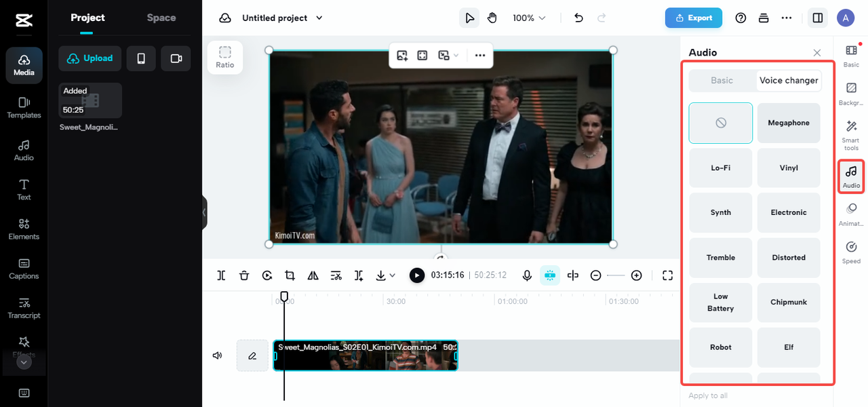
Task: Click the microphone record voiceover icon
Action: (x=527, y=275)
